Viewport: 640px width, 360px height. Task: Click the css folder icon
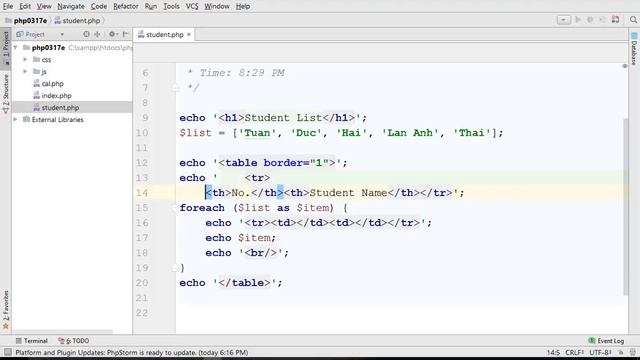(x=36, y=60)
